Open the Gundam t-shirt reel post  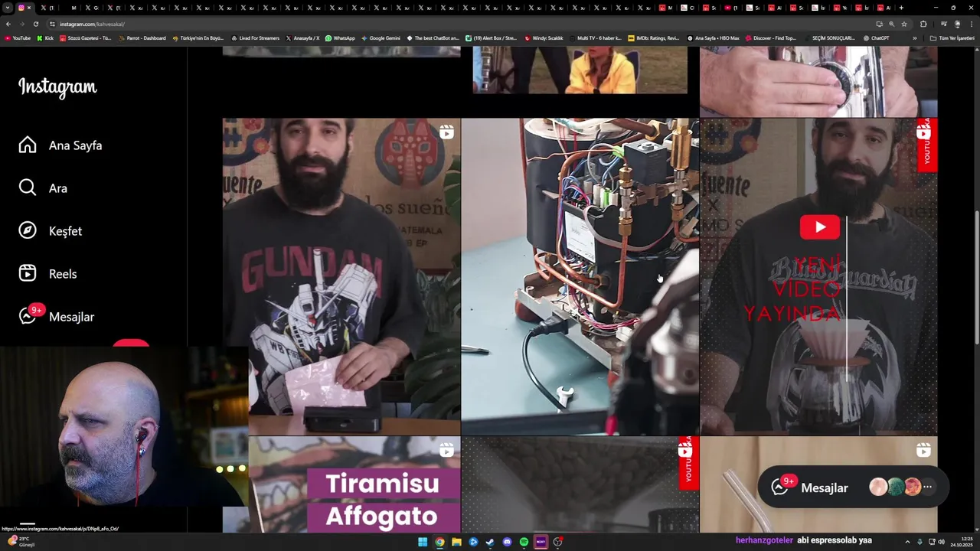[x=341, y=276]
